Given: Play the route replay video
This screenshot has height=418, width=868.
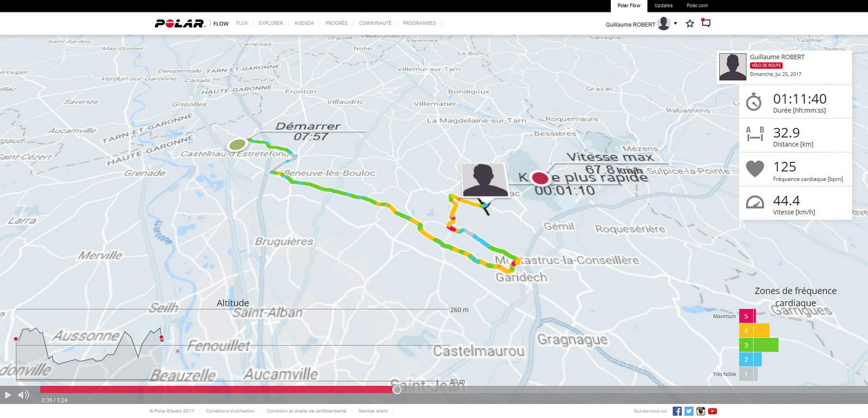Looking at the screenshot, I should (x=8, y=395).
